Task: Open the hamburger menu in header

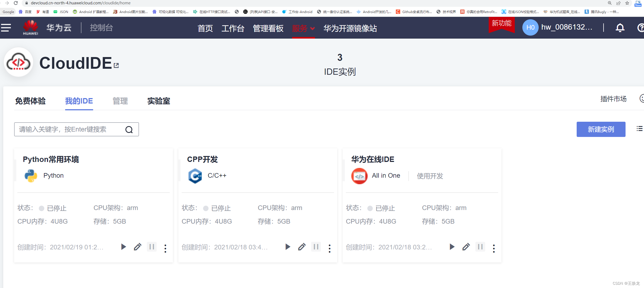Action: point(6,28)
